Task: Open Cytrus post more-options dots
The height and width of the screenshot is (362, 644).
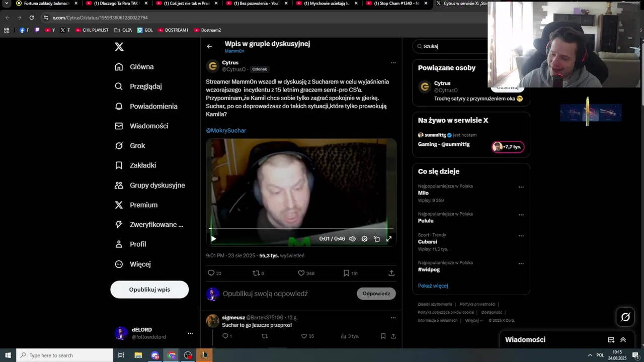Action: [x=393, y=63]
